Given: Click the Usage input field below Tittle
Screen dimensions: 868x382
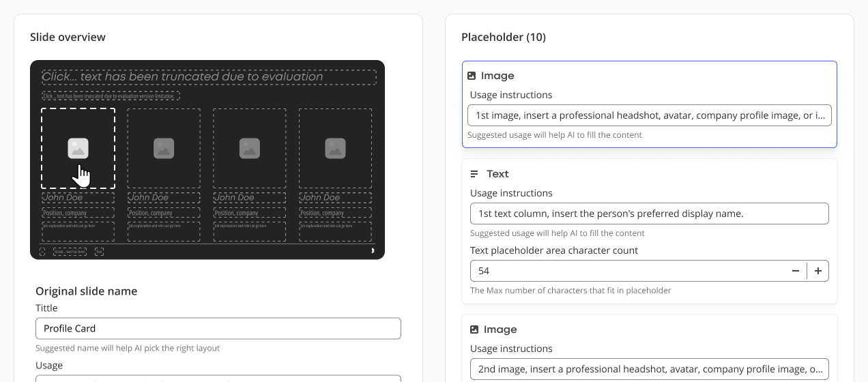Looking at the screenshot, I should point(218,378).
